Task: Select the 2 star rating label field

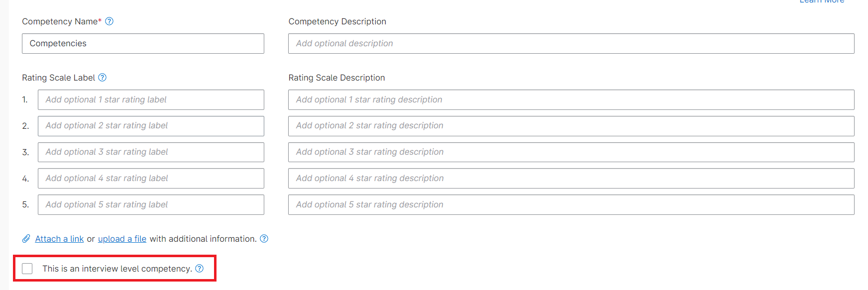Action: click(151, 126)
